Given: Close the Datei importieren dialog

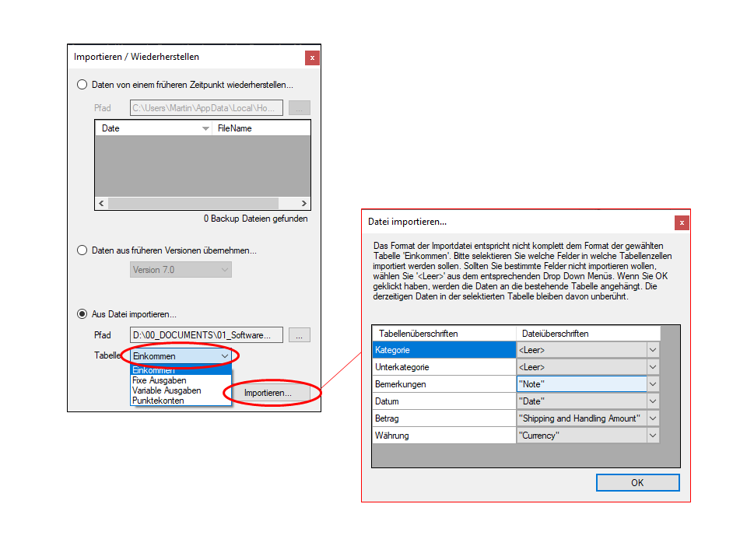Looking at the screenshot, I should 682,223.
